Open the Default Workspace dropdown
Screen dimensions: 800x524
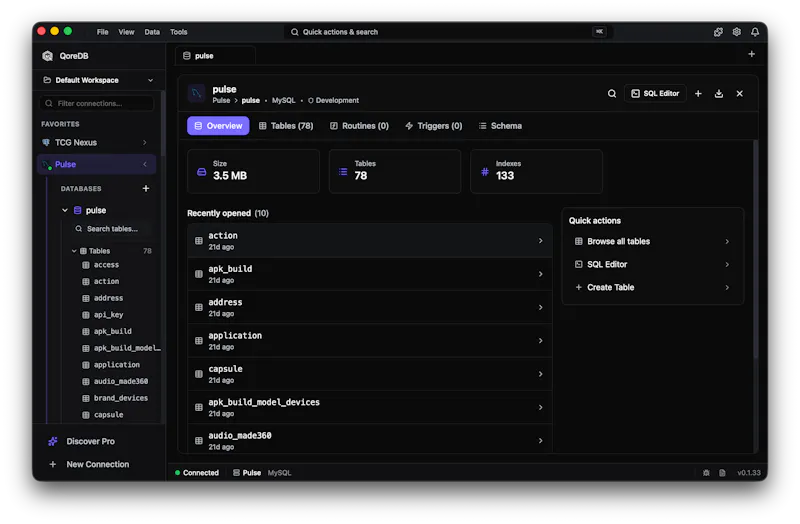pos(98,80)
